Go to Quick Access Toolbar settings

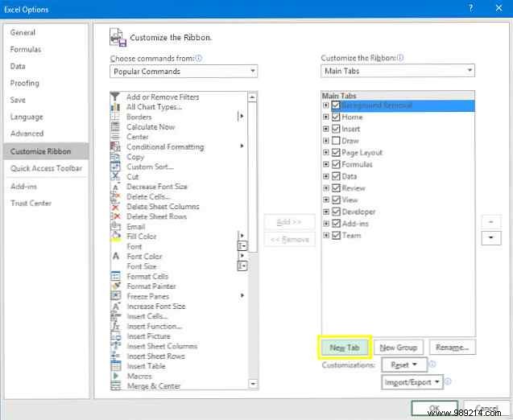[46, 168]
